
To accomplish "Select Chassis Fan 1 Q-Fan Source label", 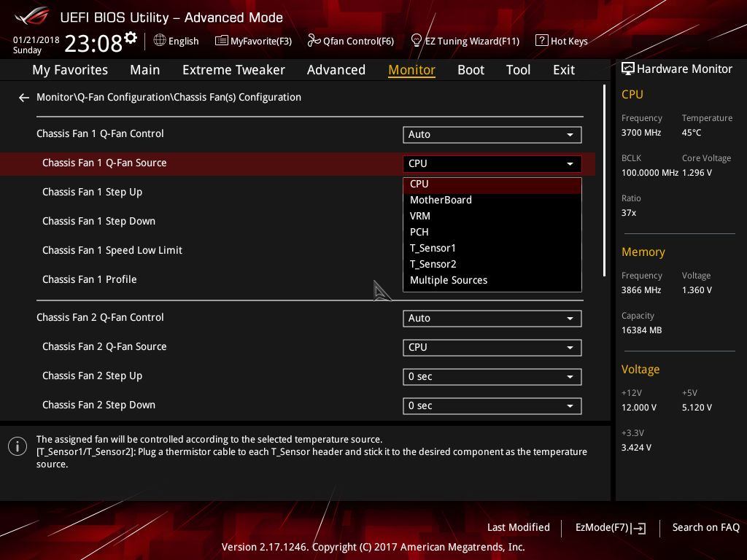I will [x=104, y=163].
